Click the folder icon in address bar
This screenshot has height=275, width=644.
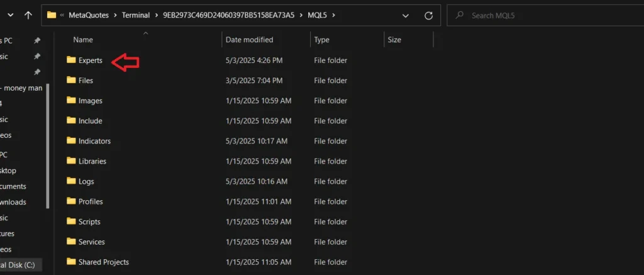coord(52,15)
